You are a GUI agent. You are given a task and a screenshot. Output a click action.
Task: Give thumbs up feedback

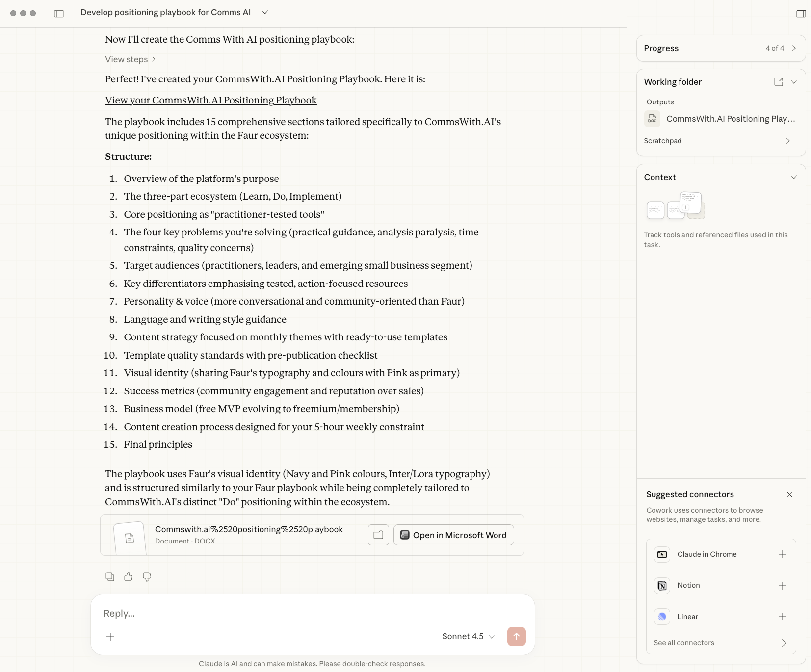(x=129, y=577)
